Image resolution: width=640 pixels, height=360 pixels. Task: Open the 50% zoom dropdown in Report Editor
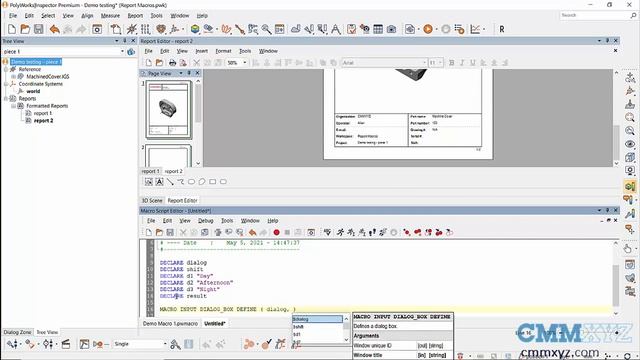click(244, 63)
